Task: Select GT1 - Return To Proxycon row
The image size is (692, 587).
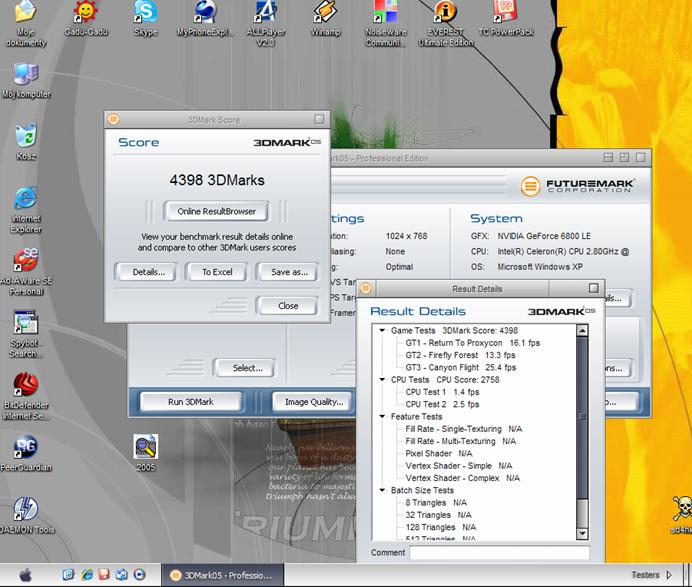Action: tap(472, 343)
